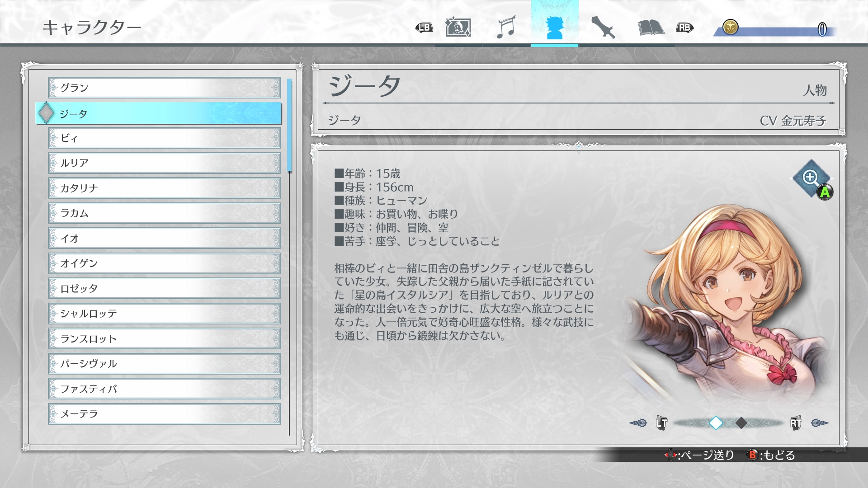Screen dimensions: 868x488
Task: Choose カタリナ from the character list
Action: point(165,188)
